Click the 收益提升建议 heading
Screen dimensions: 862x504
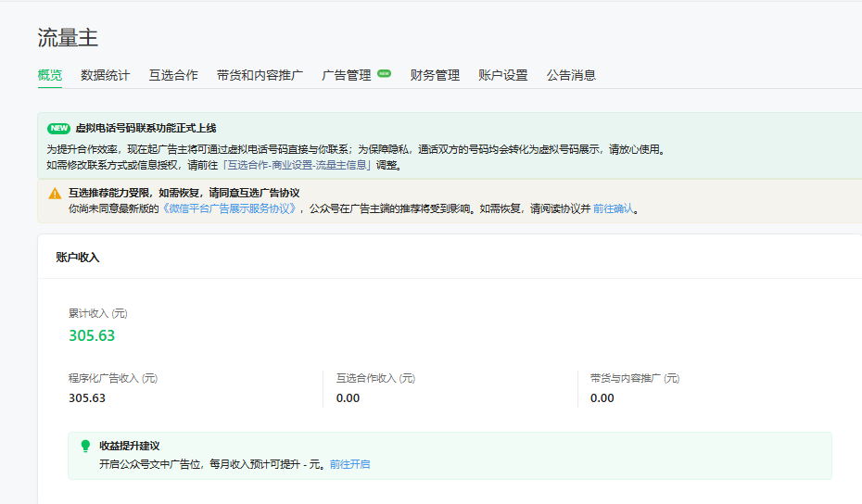[130, 446]
